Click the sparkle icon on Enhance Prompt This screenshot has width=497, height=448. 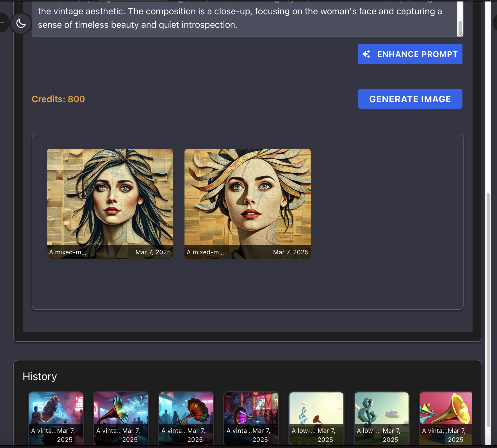click(366, 54)
